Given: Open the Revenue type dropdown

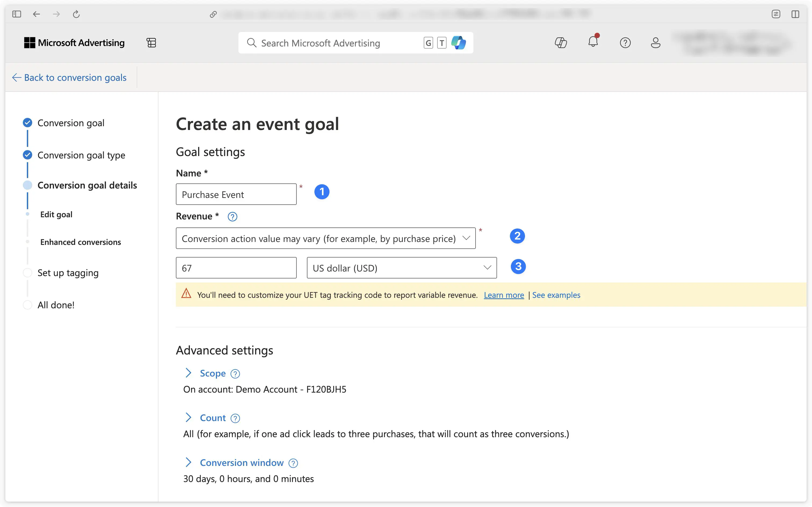Looking at the screenshot, I should 325,238.
